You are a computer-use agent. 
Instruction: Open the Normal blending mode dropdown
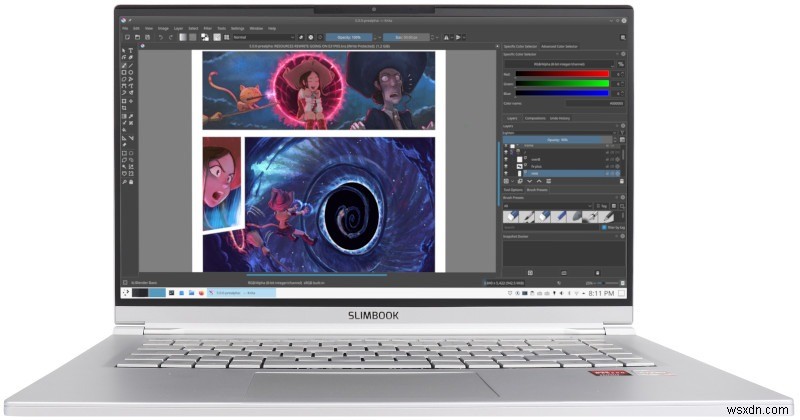[x=264, y=37]
